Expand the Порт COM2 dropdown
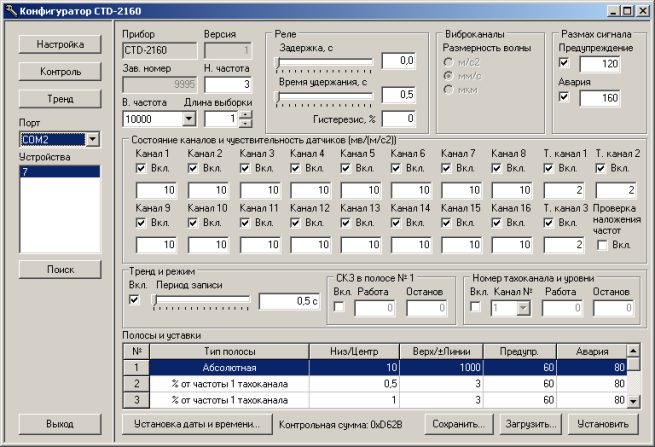Viewport: 655px width, 447px height. point(92,139)
